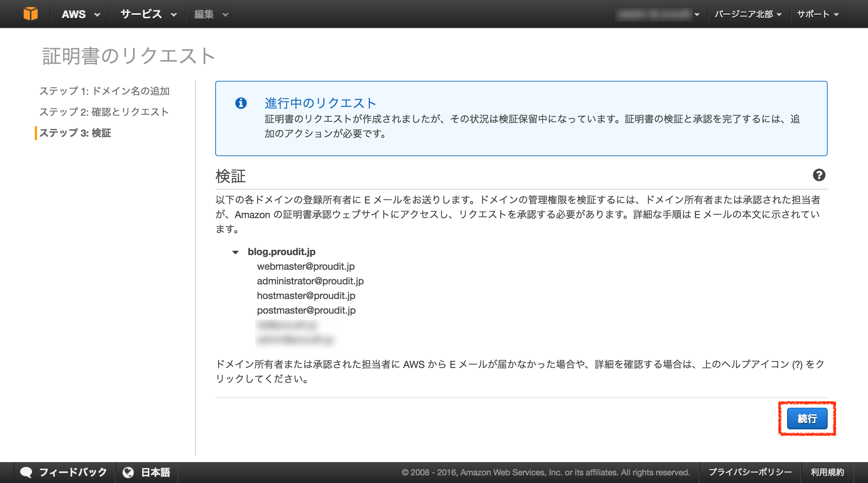Open the 利用規約 link
The width and height of the screenshot is (868, 483).
pyautogui.click(x=828, y=472)
